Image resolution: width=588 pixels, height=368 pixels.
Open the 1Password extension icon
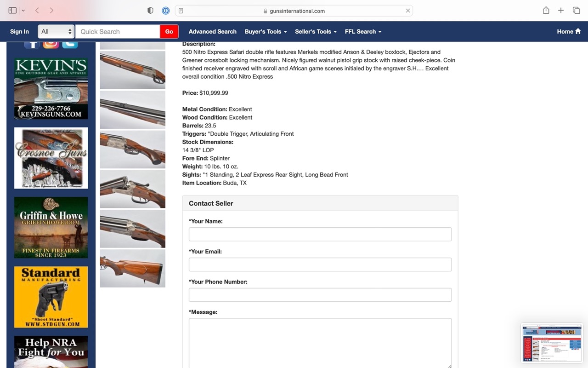click(x=166, y=11)
